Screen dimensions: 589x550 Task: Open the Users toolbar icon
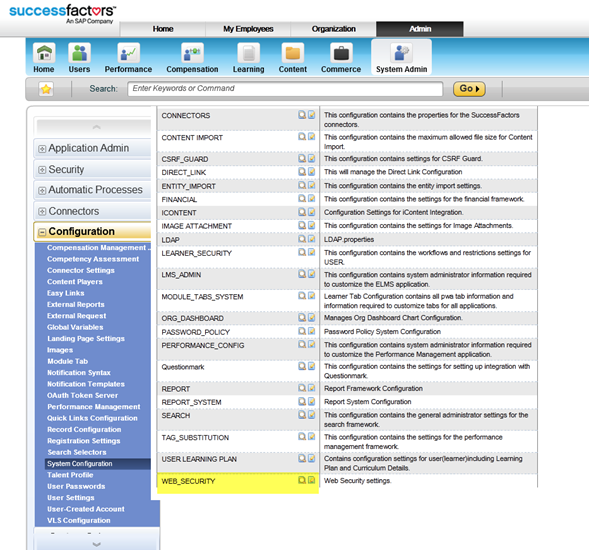click(79, 53)
